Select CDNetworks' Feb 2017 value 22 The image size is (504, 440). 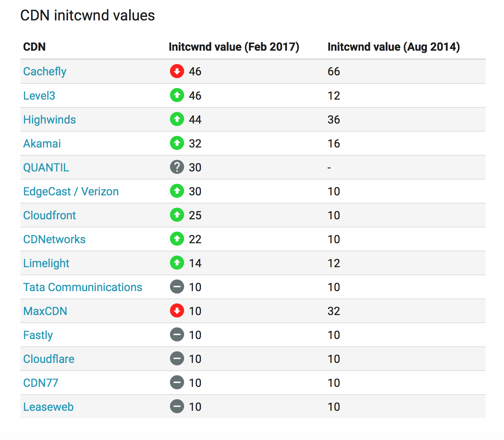click(x=195, y=239)
